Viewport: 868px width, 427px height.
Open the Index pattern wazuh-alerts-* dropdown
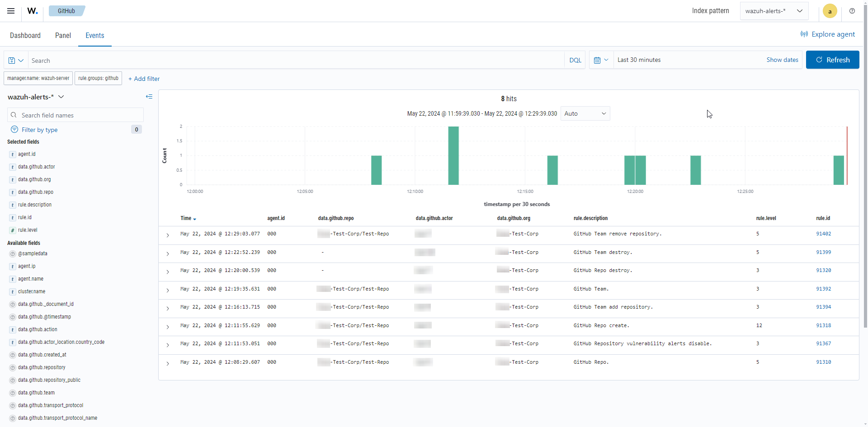click(x=774, y=11)
